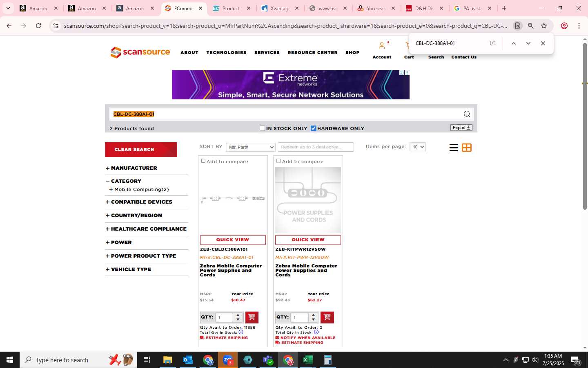Reload the page in Chrome
Screen dimensions: 588x368
tap(38, 26)
